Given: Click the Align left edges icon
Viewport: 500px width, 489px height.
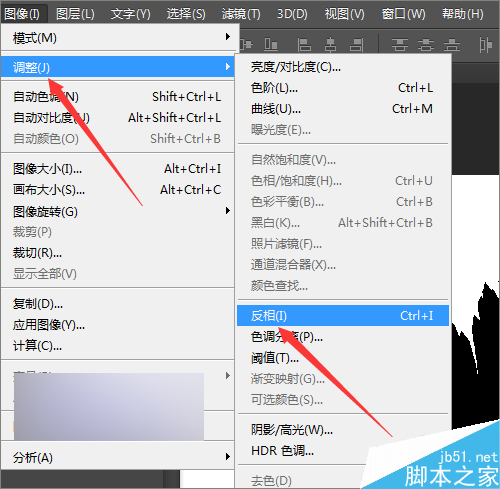Looking at the screenshot, I should 304,45.
